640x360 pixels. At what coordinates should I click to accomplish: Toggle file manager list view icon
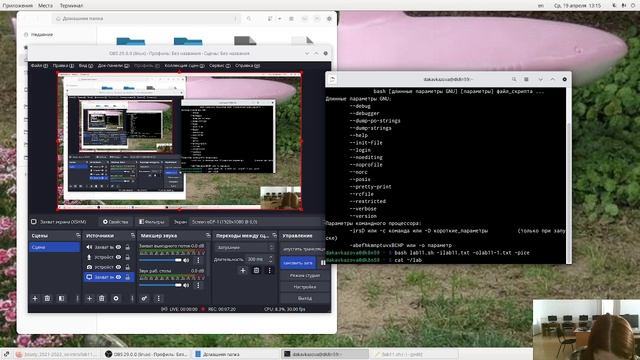pyautogui.click(x=270, y=19)
